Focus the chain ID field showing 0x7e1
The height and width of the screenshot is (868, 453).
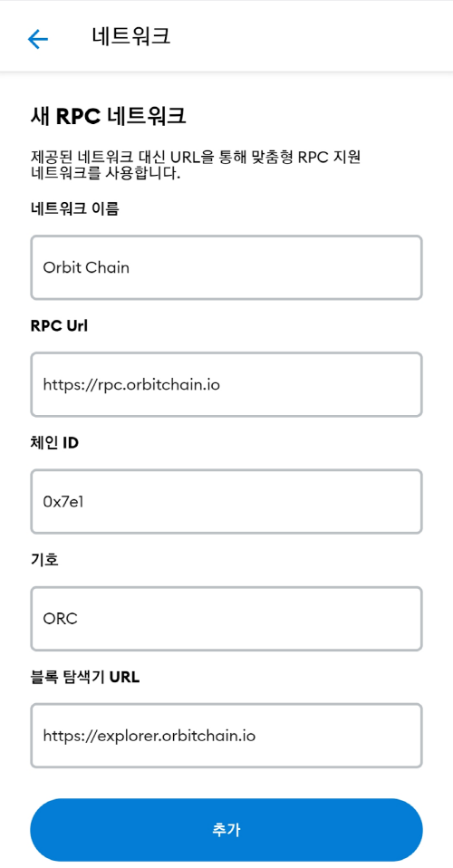coord(226,502)
